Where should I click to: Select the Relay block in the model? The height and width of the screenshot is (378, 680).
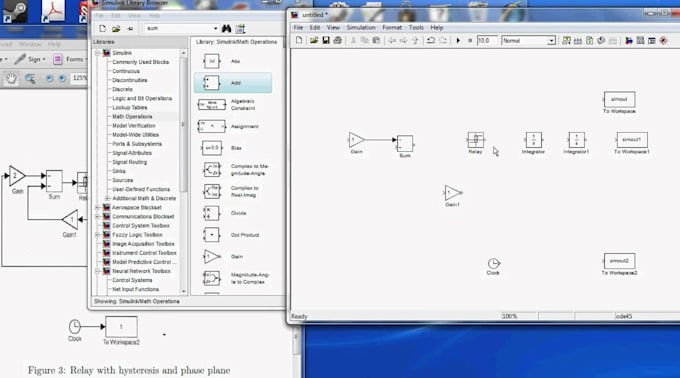tap(475, 140)
